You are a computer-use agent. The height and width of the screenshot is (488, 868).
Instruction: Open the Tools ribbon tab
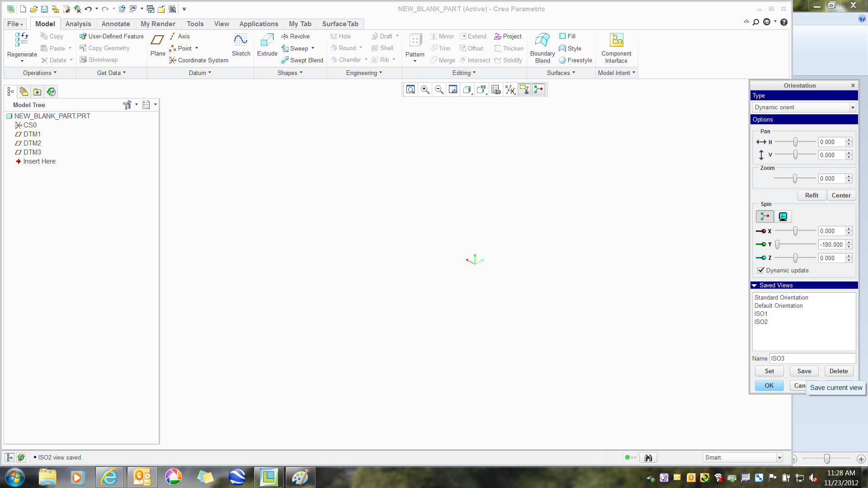(195, 24)
